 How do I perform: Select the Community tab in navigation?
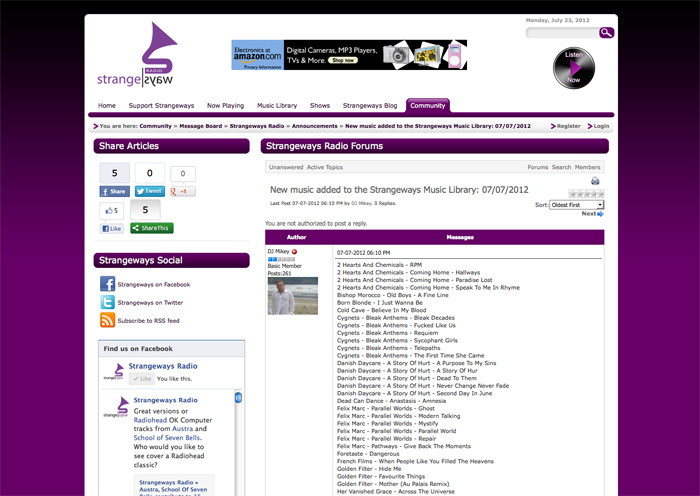[x=428, y=105]
